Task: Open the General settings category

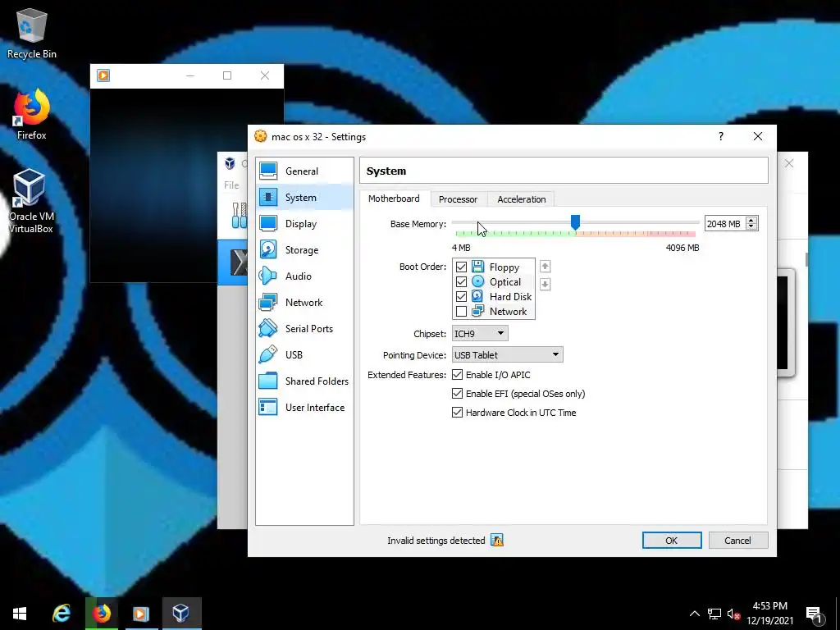Action: (304, 171)
